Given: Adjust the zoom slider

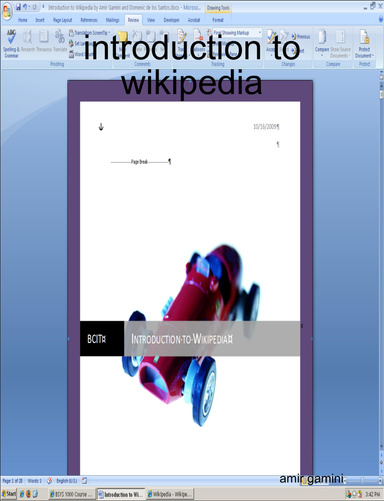Looking at the screenshot, I should (363, 480).
